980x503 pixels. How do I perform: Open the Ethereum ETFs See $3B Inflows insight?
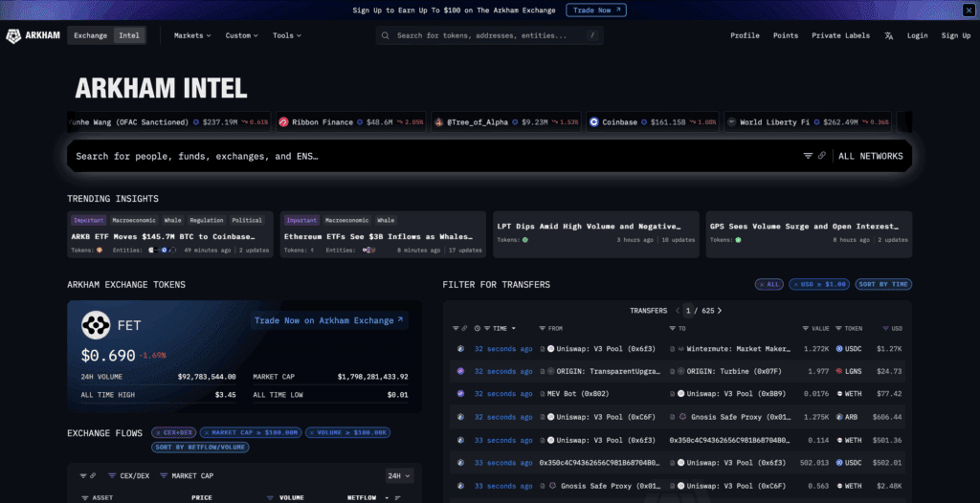coord(383,234)
